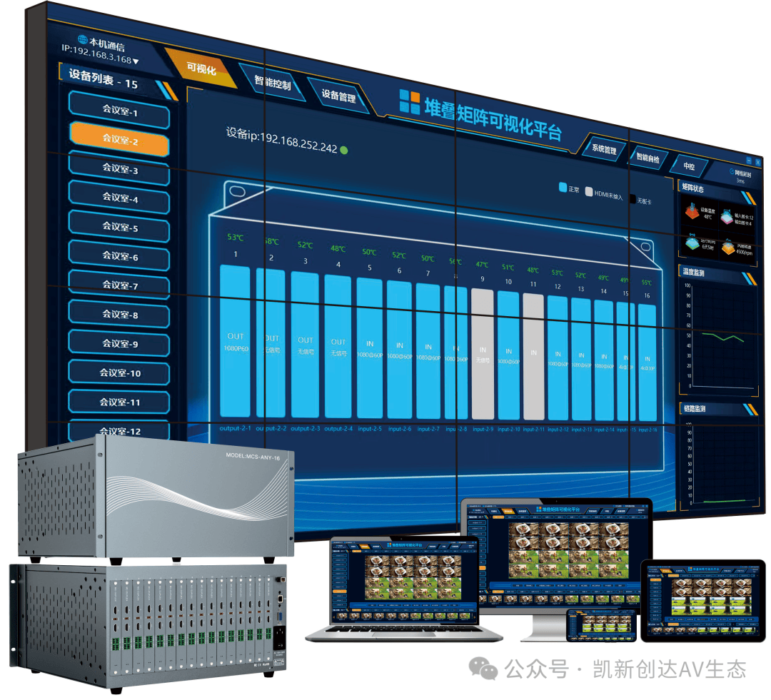Image resolution: width=771 pixels, height=700 pixels.
Task: Select the gray slot 9 card bar
Action: coord(483,353)
